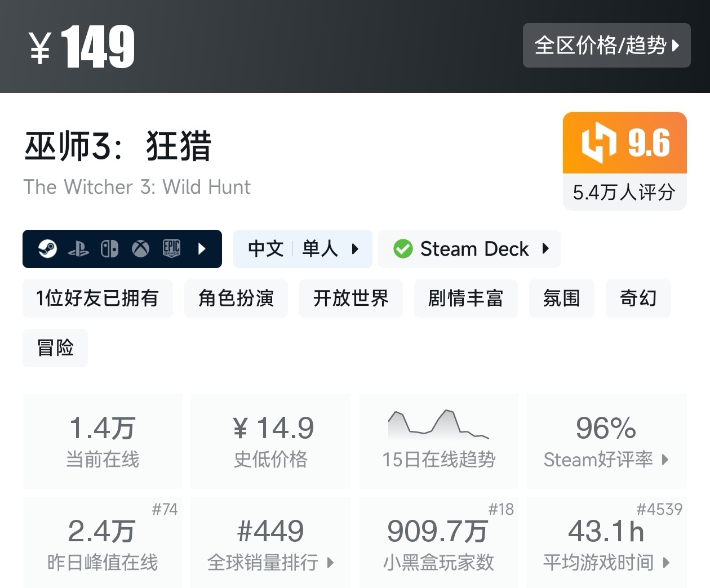This screenshot has height=588, width=710.
Task: Open the 1位好友已拥有 friends tag
Action: tap(97, 298)
